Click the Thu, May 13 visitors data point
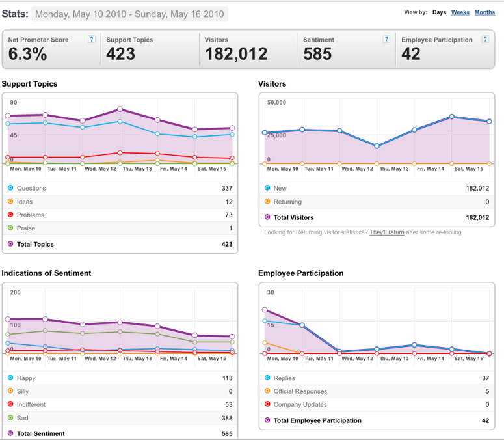This screenshot has width=504, height=440. (x=377, y=146)
